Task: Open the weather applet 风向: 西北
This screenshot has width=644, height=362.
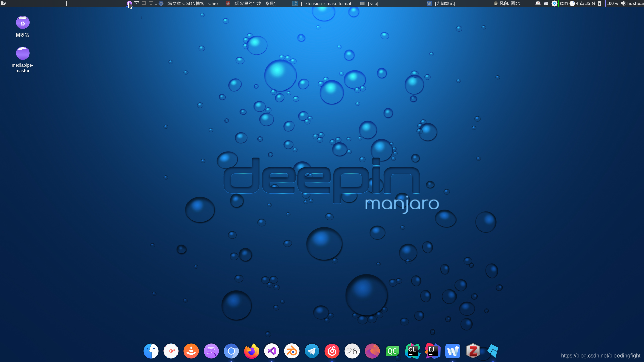Action: point(507,3)
